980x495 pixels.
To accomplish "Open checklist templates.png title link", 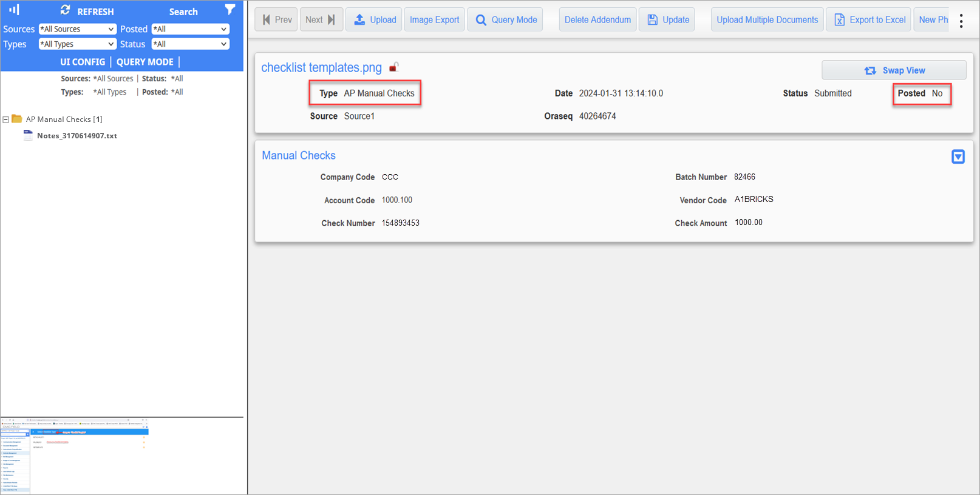I will (321, 67).
